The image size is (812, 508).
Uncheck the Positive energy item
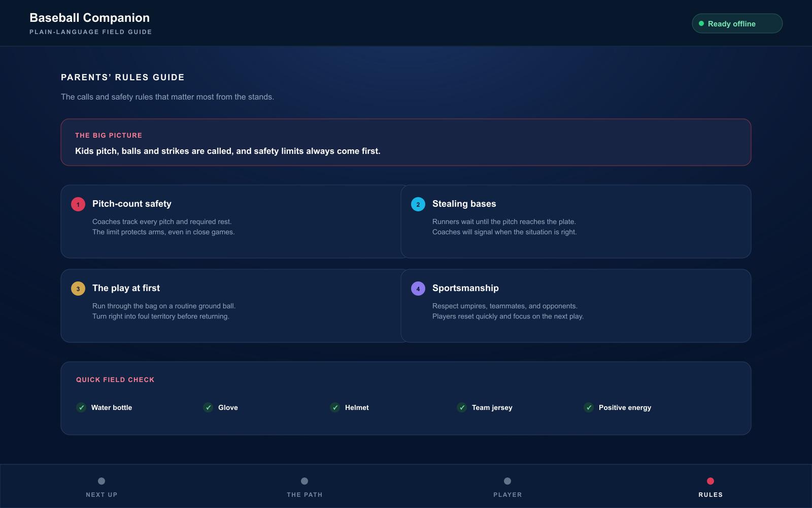(589, 407)
